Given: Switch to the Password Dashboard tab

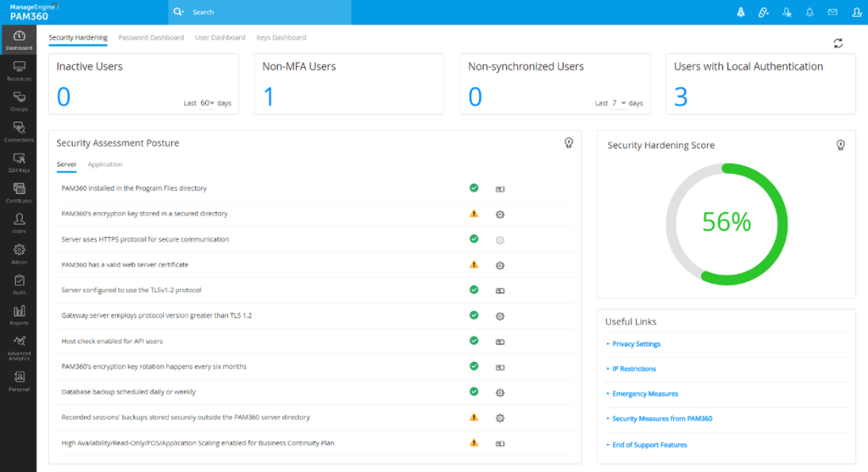Looking at the screenshot, I should (151, 38).
